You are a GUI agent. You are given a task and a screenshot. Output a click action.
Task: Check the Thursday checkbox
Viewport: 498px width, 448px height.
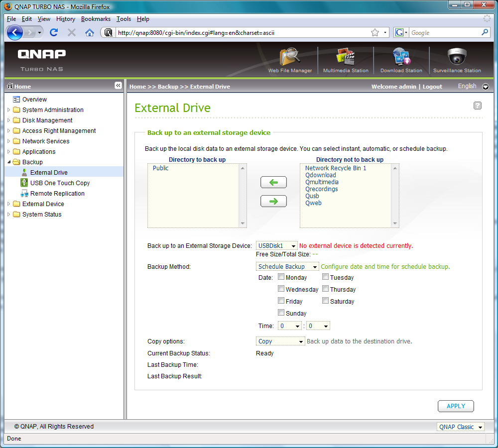(x=325, y=289)
